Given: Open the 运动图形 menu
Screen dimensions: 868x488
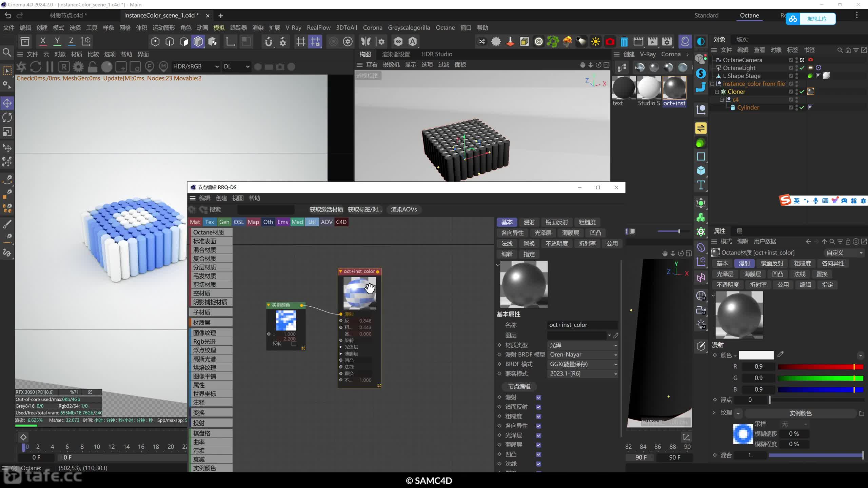Looking at the screenshot, I should 164,27.
